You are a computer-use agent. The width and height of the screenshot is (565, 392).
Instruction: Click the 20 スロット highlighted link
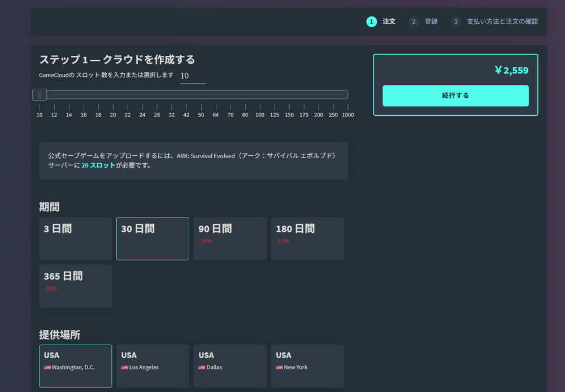[98, 165]
